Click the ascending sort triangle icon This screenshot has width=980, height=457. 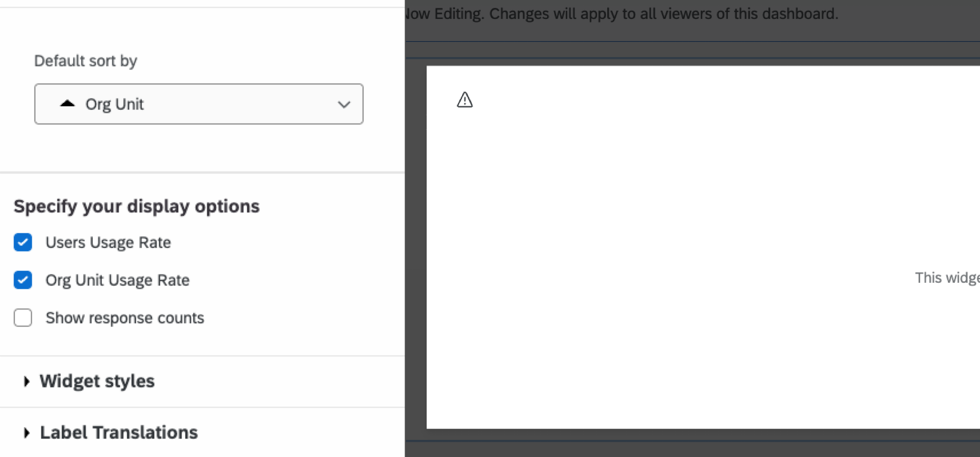pos(67,103)
